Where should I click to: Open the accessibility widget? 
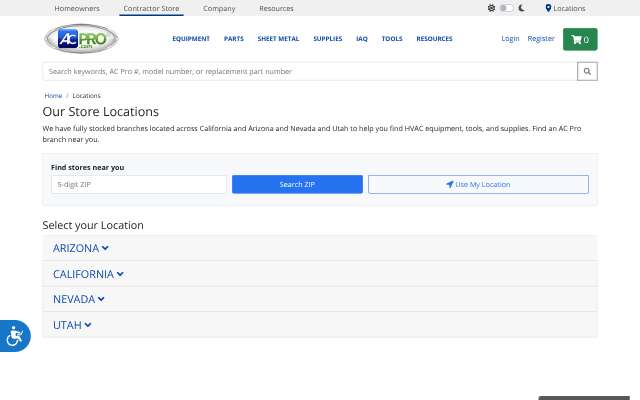tap(15, 336)
